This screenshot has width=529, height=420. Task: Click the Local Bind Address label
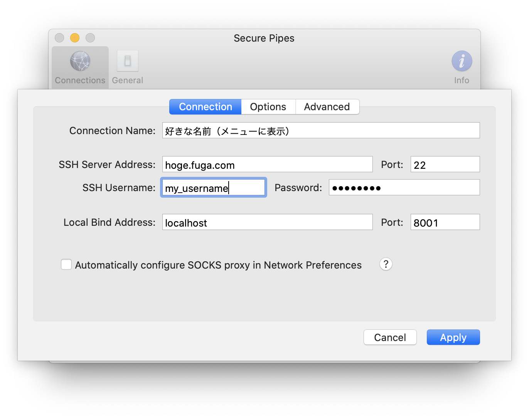(x=110, y=223)
